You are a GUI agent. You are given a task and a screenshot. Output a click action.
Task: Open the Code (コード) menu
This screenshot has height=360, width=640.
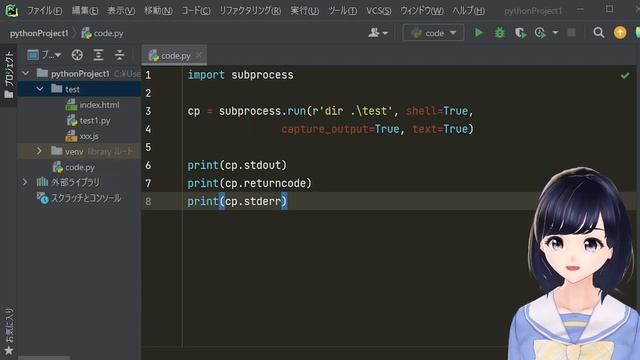pos(196,11)
